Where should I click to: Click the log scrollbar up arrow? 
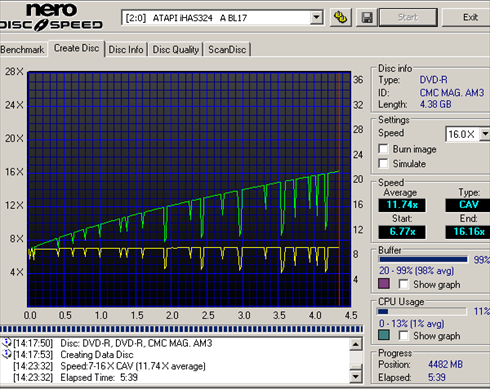356,344
